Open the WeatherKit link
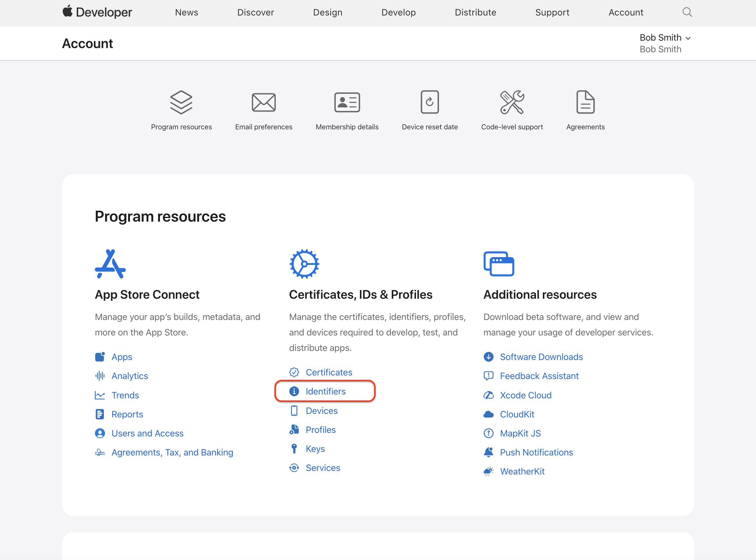756x560 pixels. click(x=522, y=471)
